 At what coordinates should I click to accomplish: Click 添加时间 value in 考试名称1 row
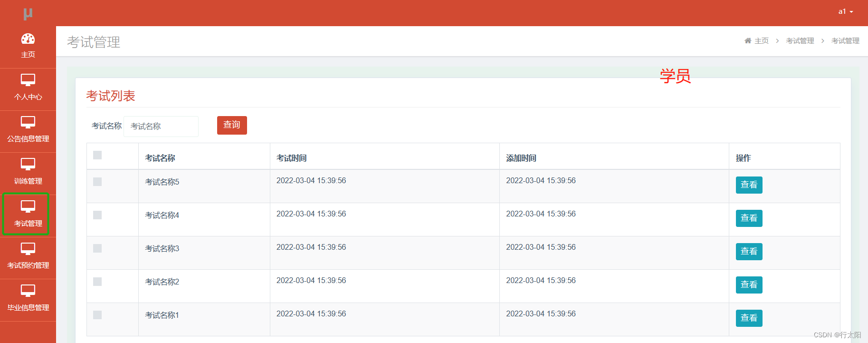[x=541, y=314]
